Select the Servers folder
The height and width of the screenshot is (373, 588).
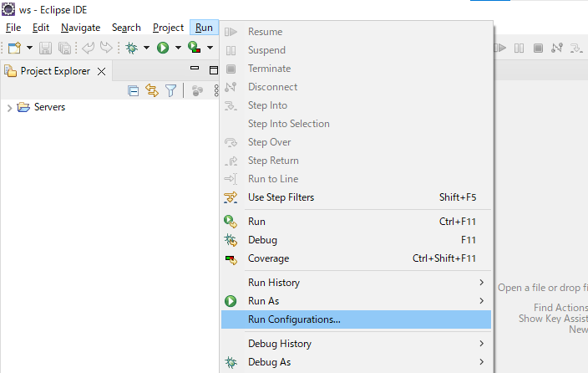coord(41,107)
